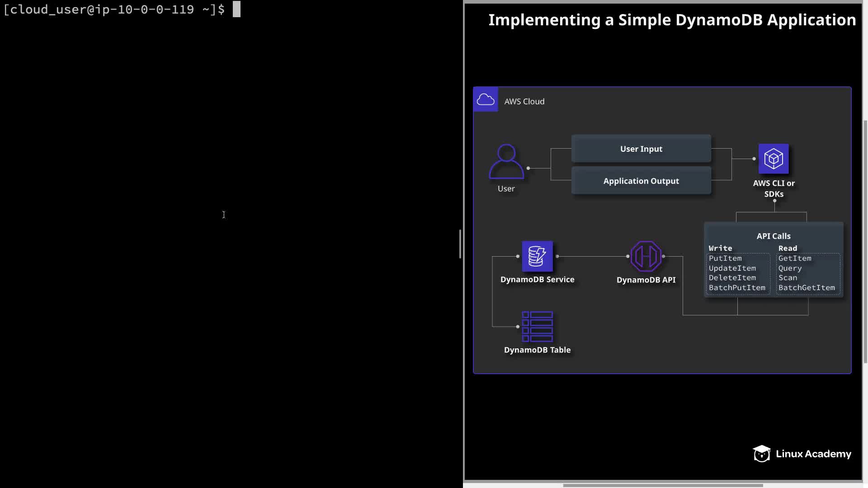Click the AWS Cloud icon
This screenshot has height=488, width=868.
click(486, 99)
